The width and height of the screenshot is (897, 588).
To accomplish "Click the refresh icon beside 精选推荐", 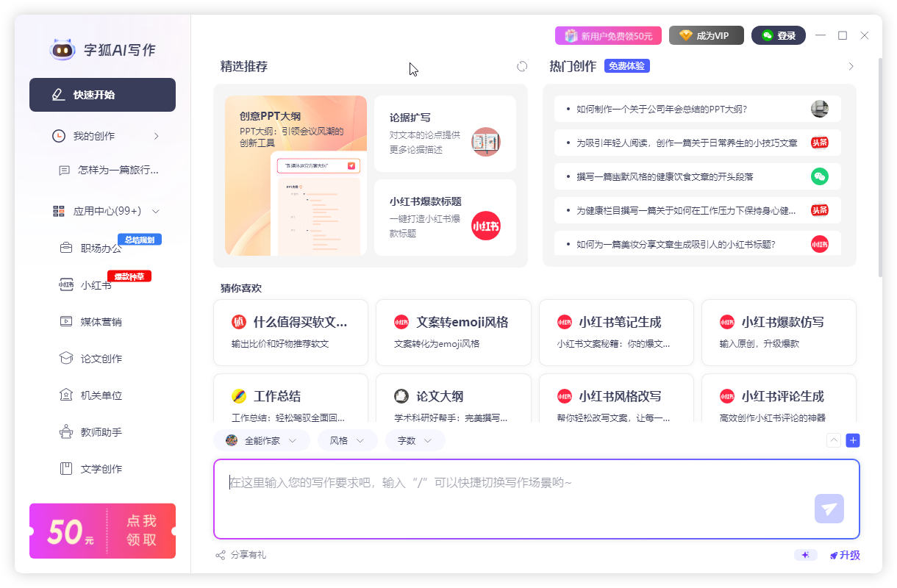I will pos(522,66).
